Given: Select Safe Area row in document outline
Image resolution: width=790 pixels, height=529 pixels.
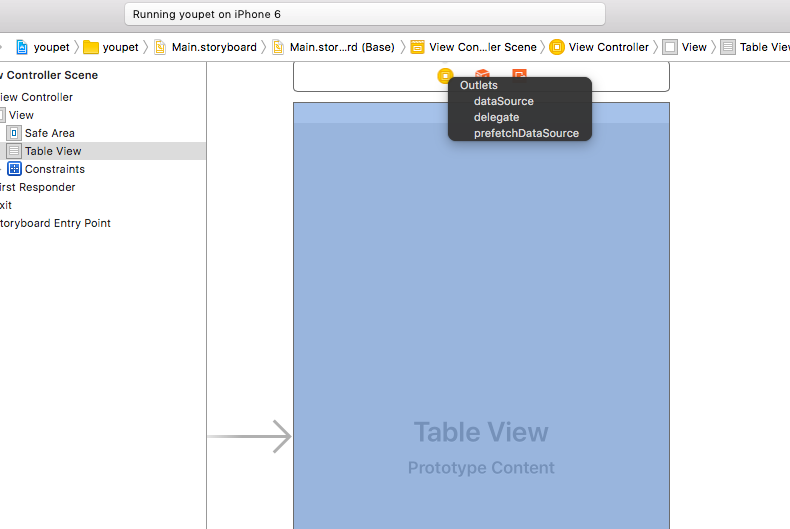Looking at the screenshot, I should point(103,133).
